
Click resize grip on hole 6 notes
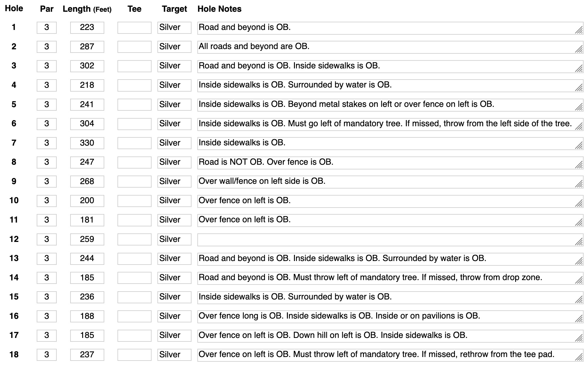[579, 126]
